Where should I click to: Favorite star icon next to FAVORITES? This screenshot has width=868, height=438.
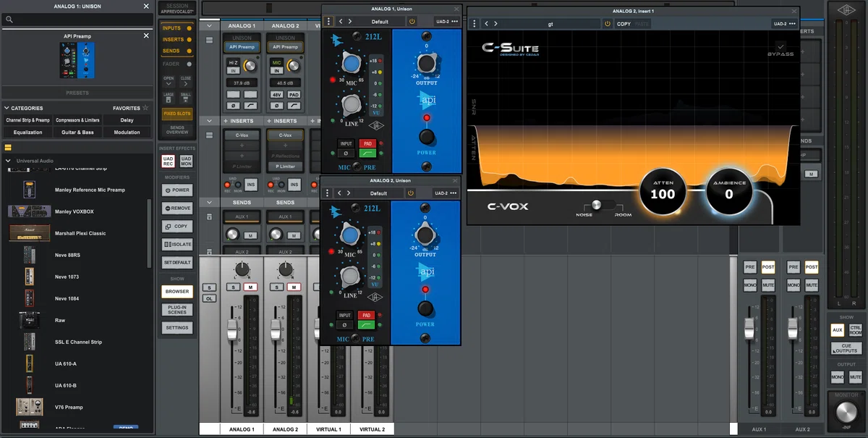click(145, 108)
